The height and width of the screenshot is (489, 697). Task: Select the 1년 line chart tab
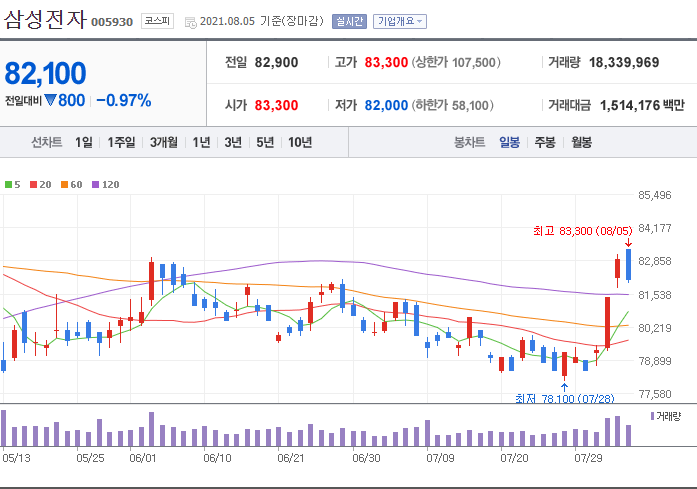point(201,142)
